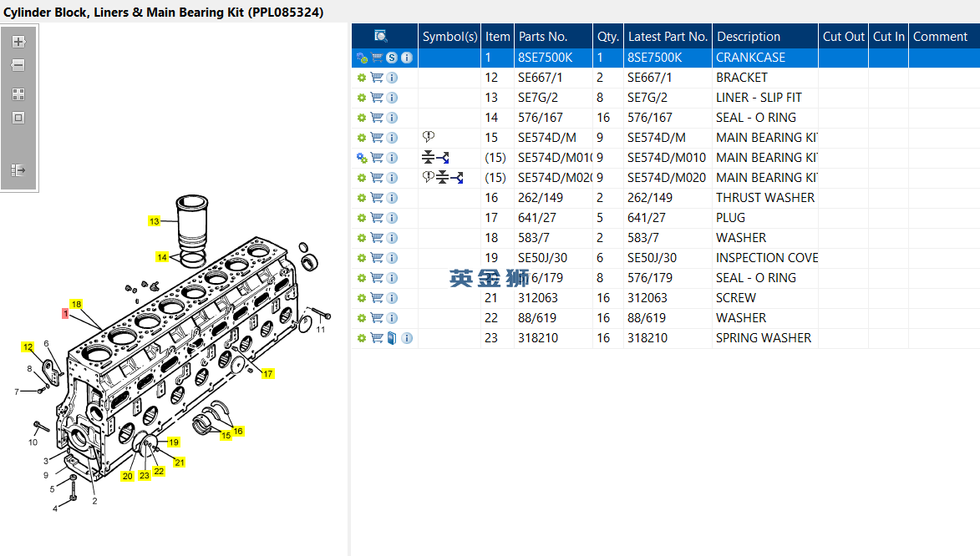Add BRACKET SE667/1 to cart
The image size is (980, 556).
click(x=377, y=78)
